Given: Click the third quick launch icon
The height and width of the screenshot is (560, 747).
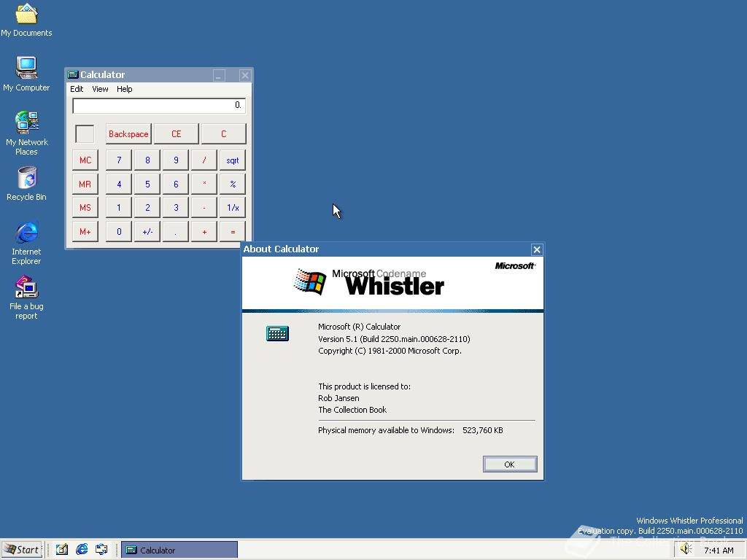Looking at the screenshot, I should pyautogui.click(x=101, y=550).
